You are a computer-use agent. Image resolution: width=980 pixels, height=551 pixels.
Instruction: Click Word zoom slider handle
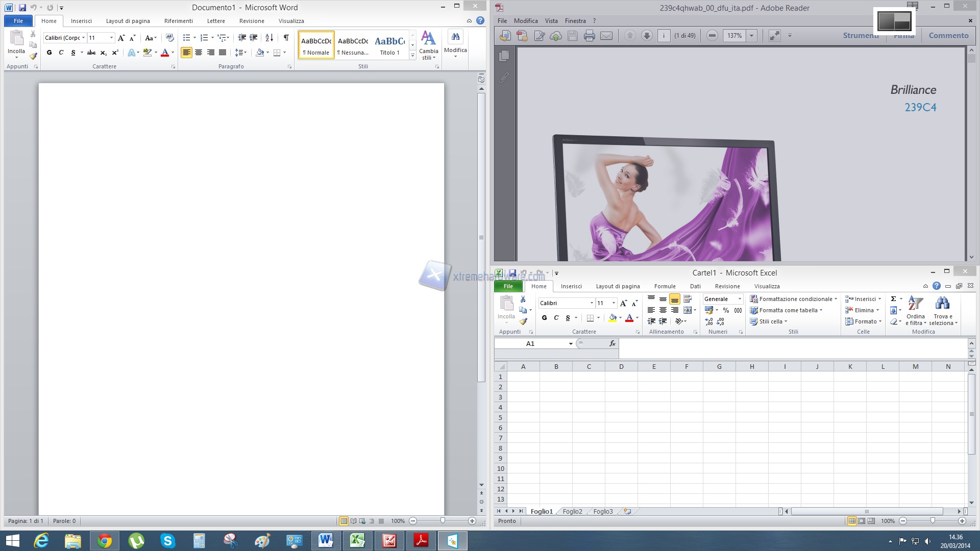(x=443, y=521)
